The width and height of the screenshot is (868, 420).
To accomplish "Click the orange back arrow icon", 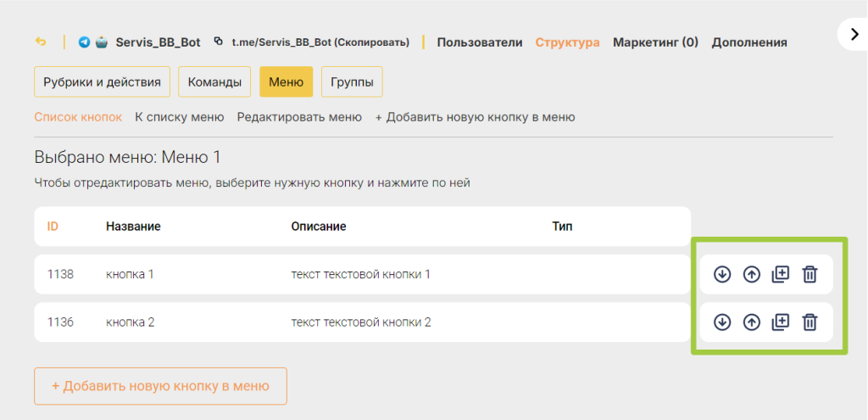I will pyautogui.click(x=41, y=42).
